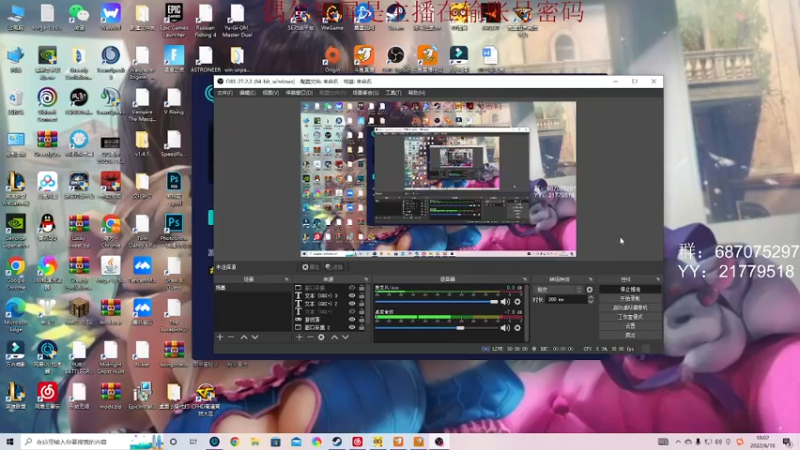Open the Origin desktop shortcut
Image resolution: width=800 pixels, height=450 pixels.
[333, 58]
